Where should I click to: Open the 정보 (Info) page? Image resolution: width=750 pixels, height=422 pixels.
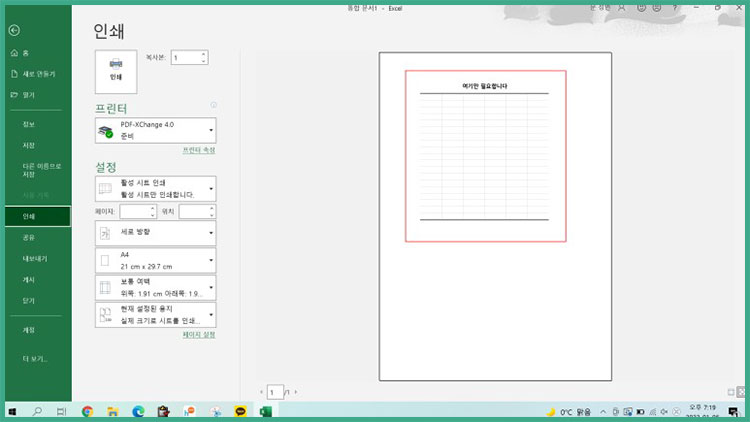click(38, 124)
